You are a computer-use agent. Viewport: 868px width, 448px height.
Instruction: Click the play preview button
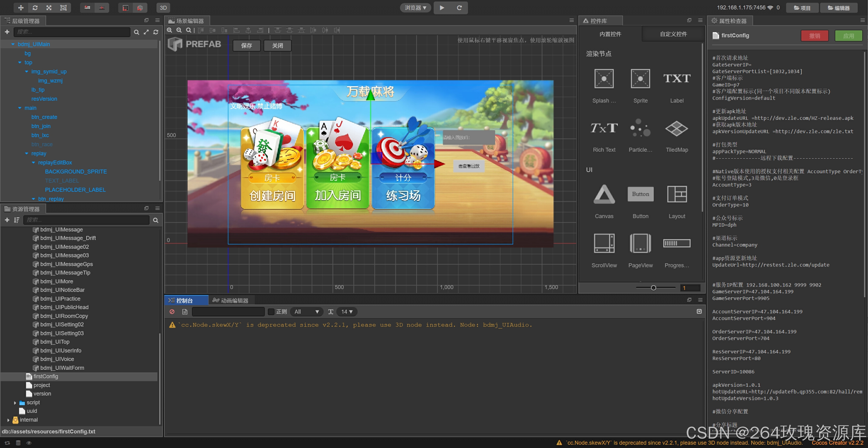(442, 8)
